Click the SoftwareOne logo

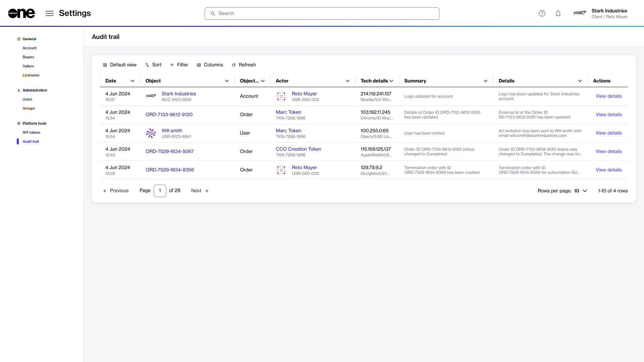21,13
